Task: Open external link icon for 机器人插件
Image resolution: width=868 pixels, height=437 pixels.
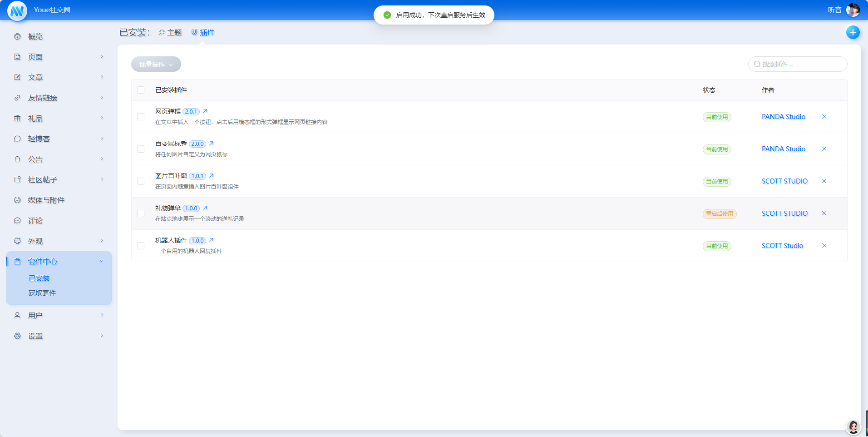Action: [x=212, y=240]
